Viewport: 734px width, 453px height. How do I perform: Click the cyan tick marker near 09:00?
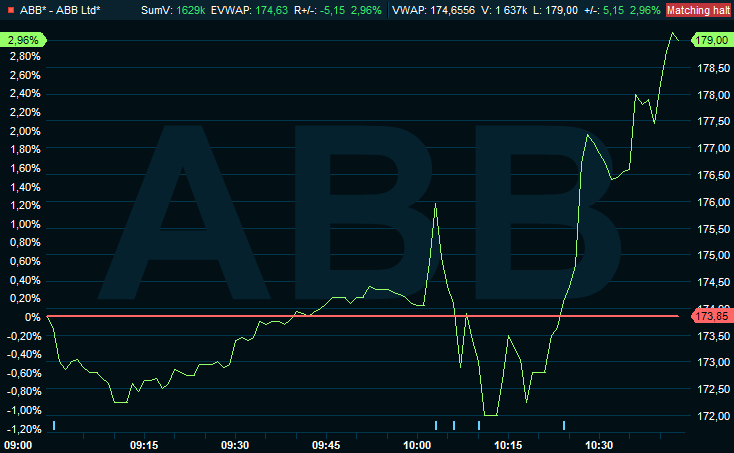pos(54,425)
